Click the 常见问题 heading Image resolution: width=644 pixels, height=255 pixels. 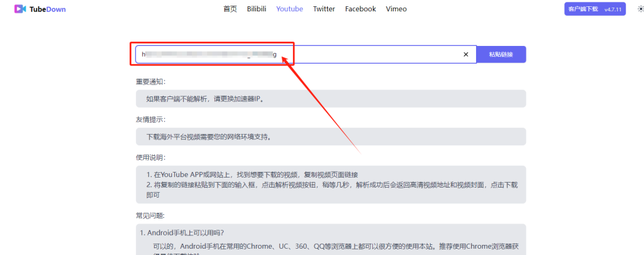click(151, 216)
